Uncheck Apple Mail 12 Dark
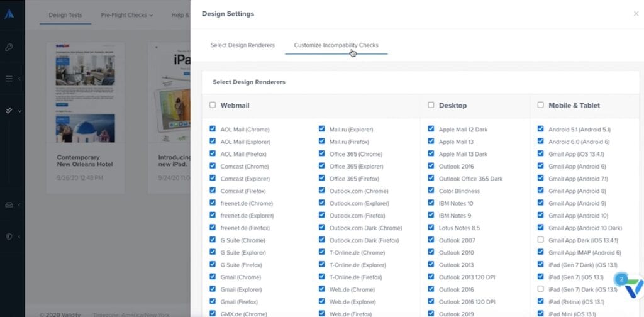 [x=430, y=128]
